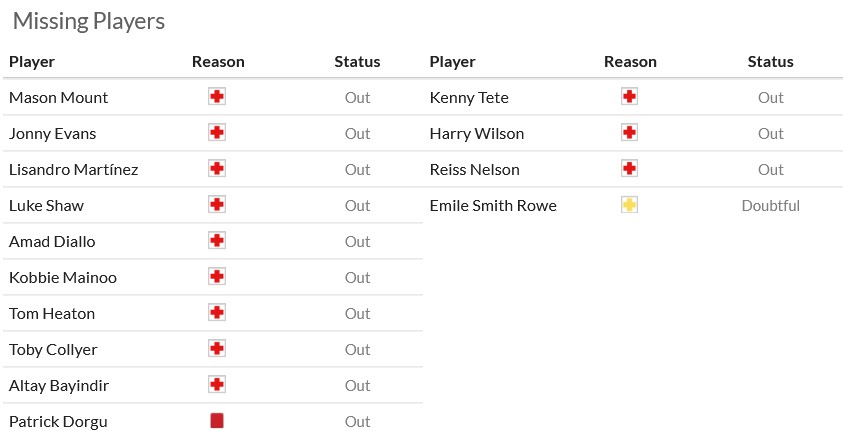Screen dimensions: 843x447
Task: Click the Doubtful status for Emile Smith Rowe
Action: [x=770, y=205]
